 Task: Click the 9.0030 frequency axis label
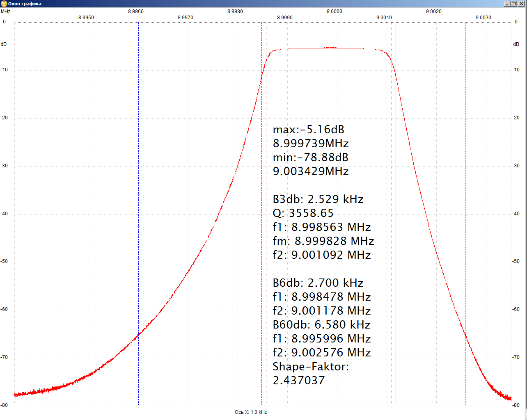click(x=483, y=18)
